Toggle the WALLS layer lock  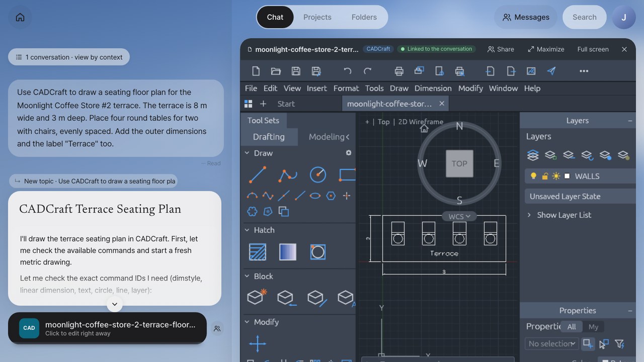click(x=545, y=176)
